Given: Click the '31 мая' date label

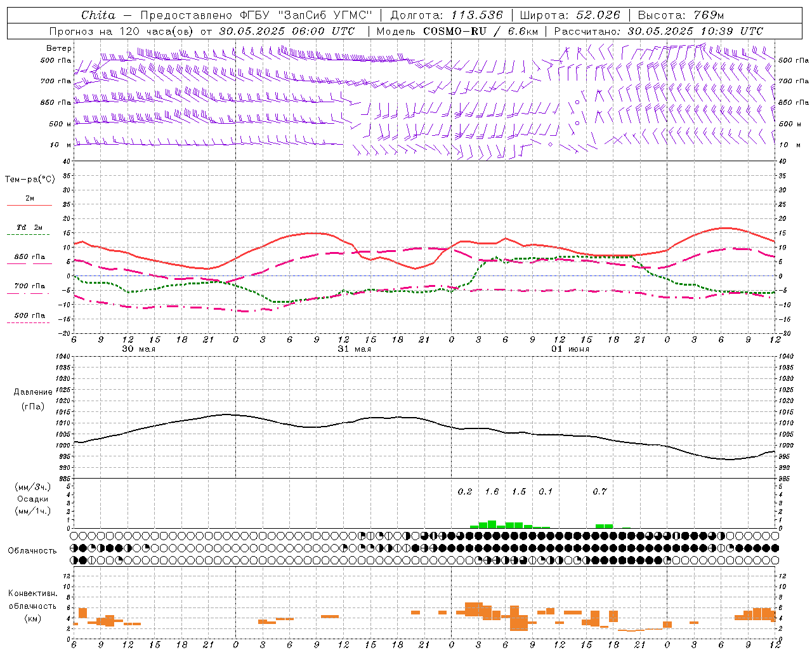Looking at the screenshot, I should point(354,349).
